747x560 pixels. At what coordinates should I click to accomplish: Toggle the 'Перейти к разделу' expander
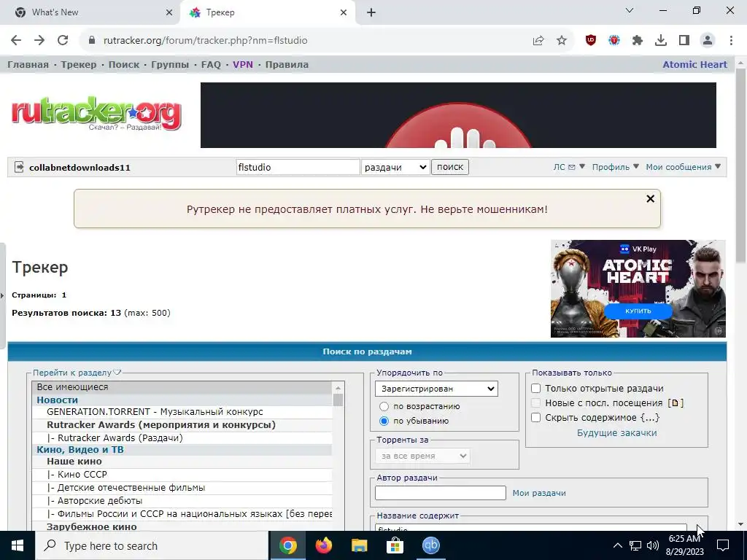point(77,373)
